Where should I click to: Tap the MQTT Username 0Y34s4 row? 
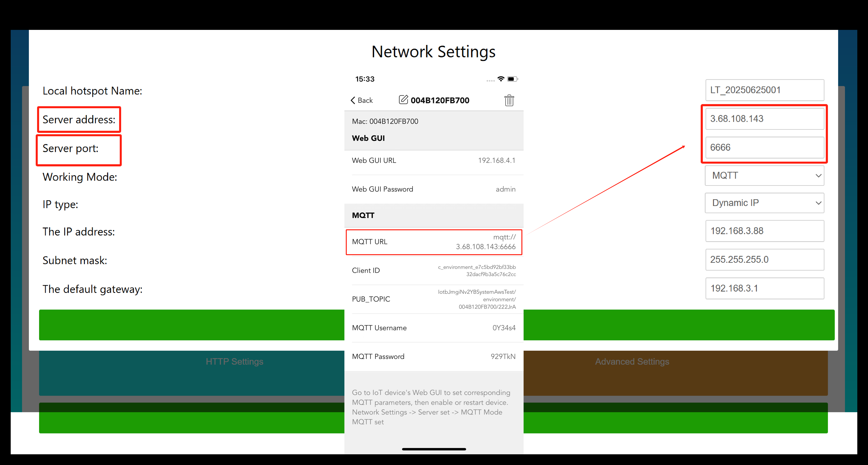(434, 328)
